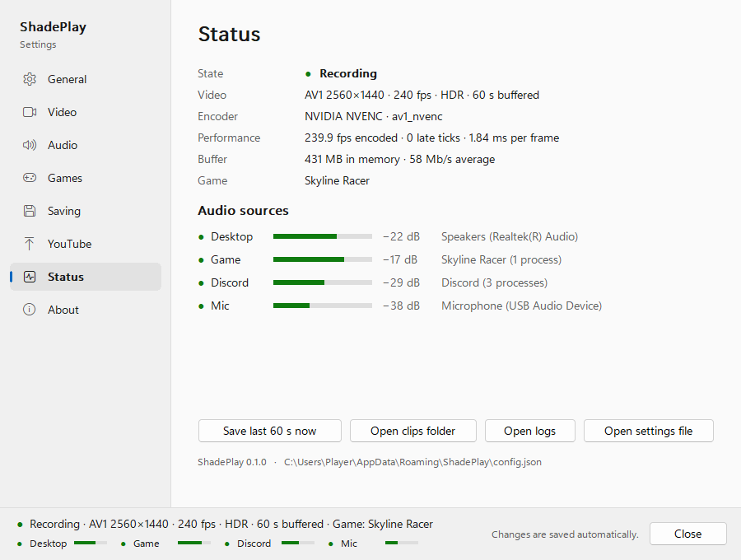The width and height of the screenshot is (741, 560).
Task: Click 'Skyline Racer' game value
Action: pos(337,180)
